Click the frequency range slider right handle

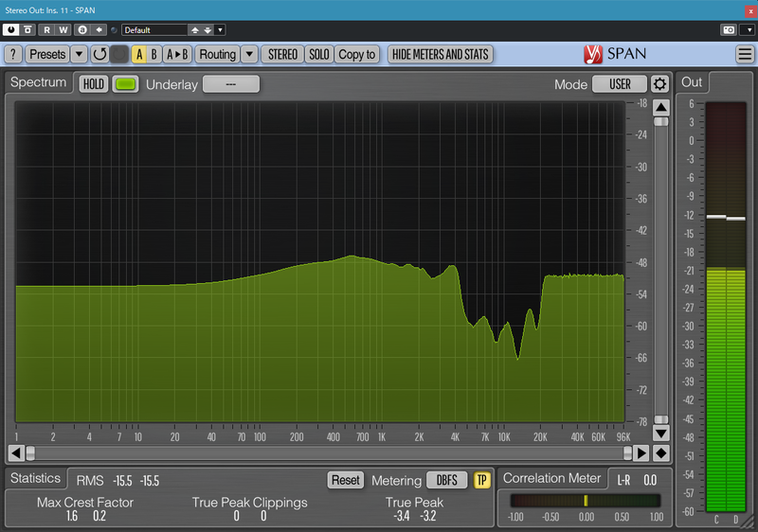click(x=627, y=452)
